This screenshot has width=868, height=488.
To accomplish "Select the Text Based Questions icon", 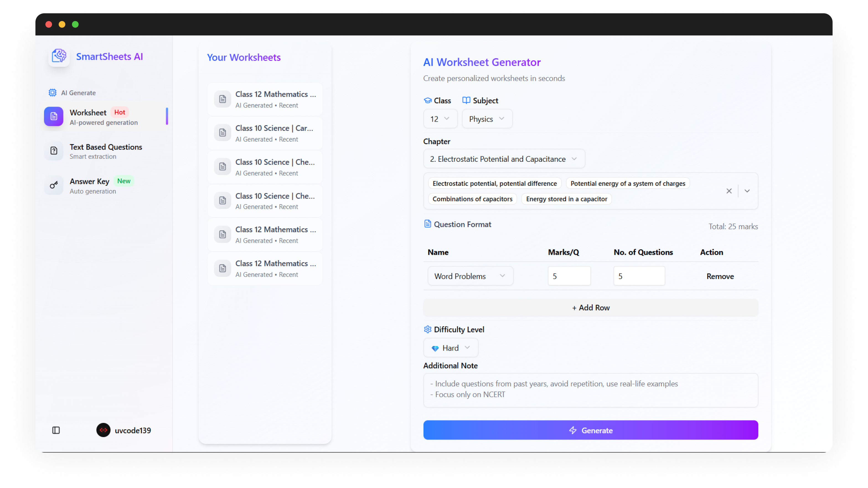I will pos(54,151).
